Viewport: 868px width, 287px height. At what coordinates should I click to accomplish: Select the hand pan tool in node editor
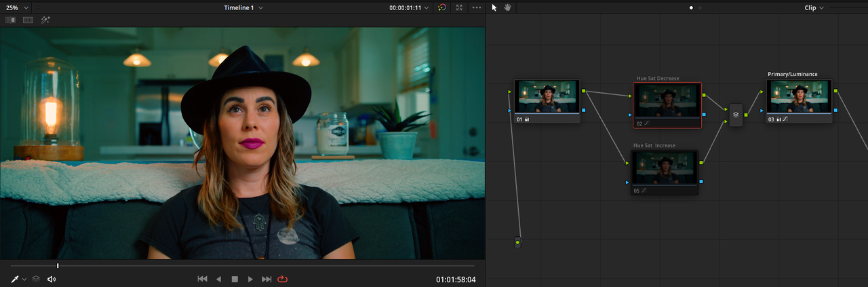point(507,7)
